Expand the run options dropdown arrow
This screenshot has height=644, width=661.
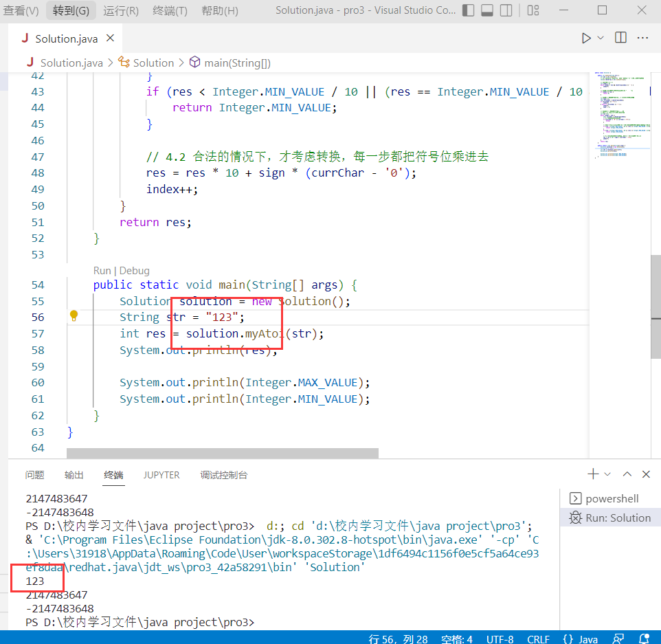point(601,38)
